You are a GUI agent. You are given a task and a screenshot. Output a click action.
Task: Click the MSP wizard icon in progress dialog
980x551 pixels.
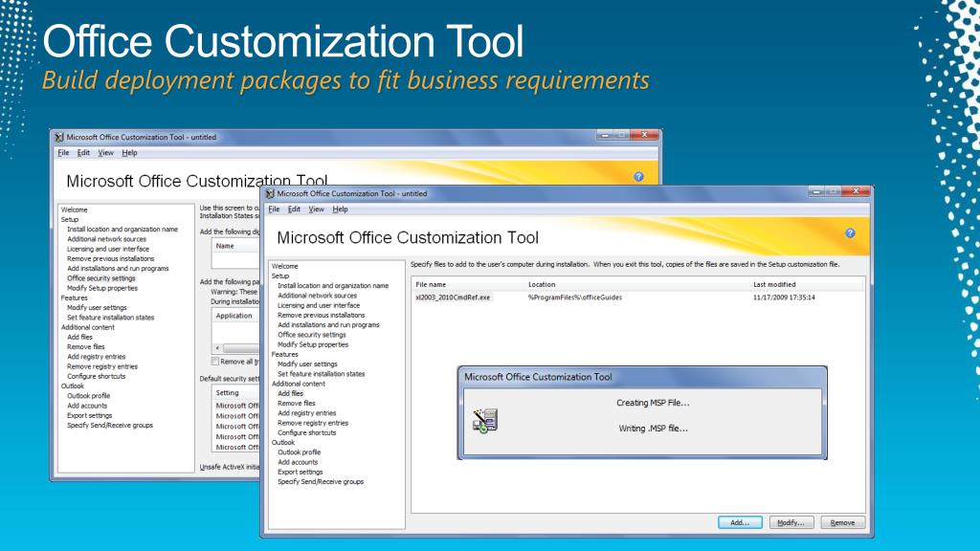click(x=485, y=421)
